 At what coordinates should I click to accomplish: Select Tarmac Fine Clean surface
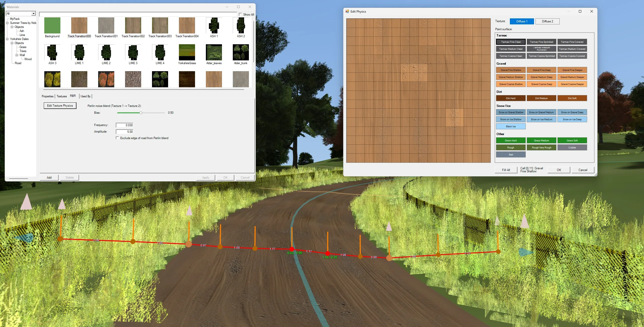(511, 42)
